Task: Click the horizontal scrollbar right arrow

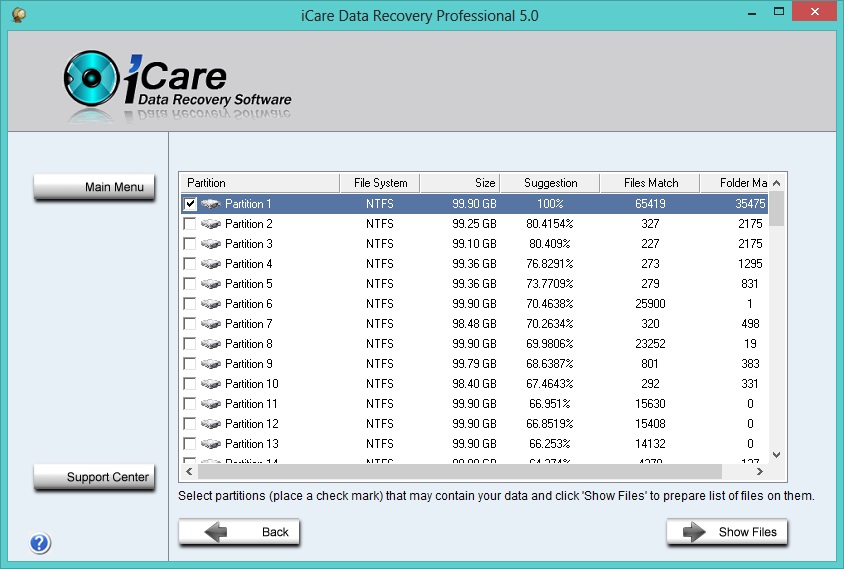Action: (759, 472)
